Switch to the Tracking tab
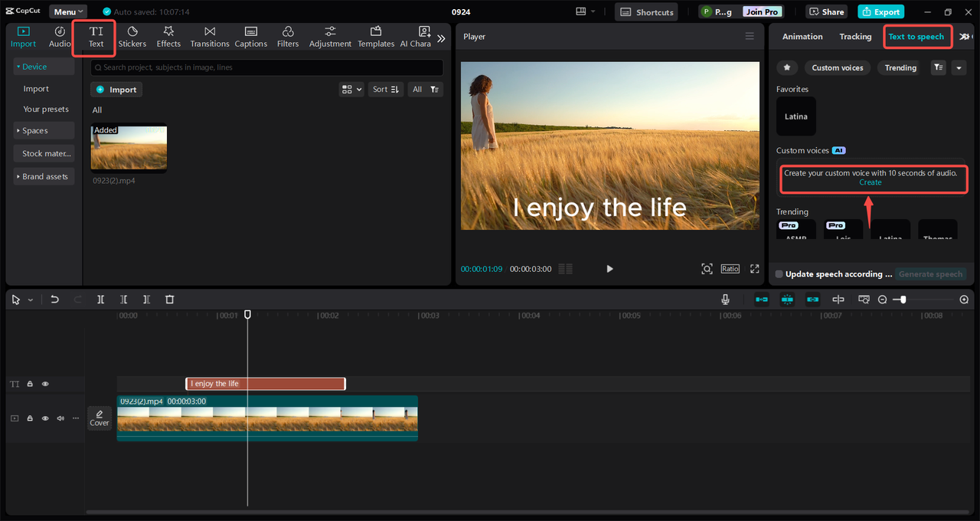Screen dimensions: 980x521 (854, 37)
